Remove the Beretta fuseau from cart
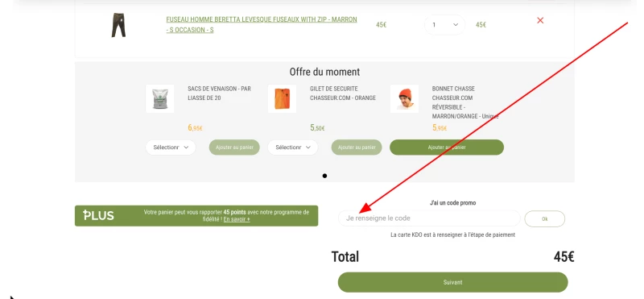Viewport: 644px width, 299px height. (x=540, y=21)
